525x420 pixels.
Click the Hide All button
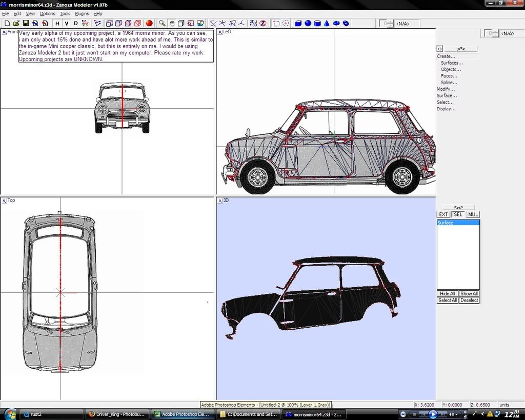[x=447, y=294]
